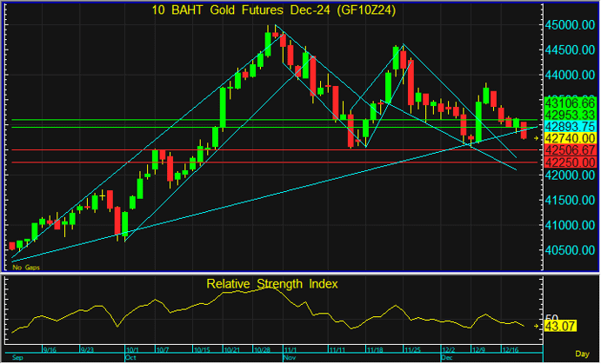The image size is (601, 364).
Task: Click the 10/28 date on the time axis
Action: pyautogui.click(x=263, y=349)
